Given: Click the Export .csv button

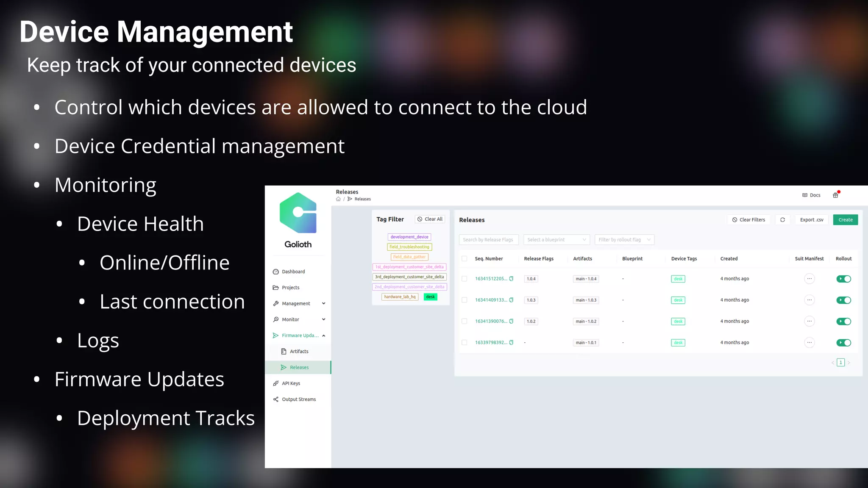Looking at the screenshot, I should pos(811,220).
